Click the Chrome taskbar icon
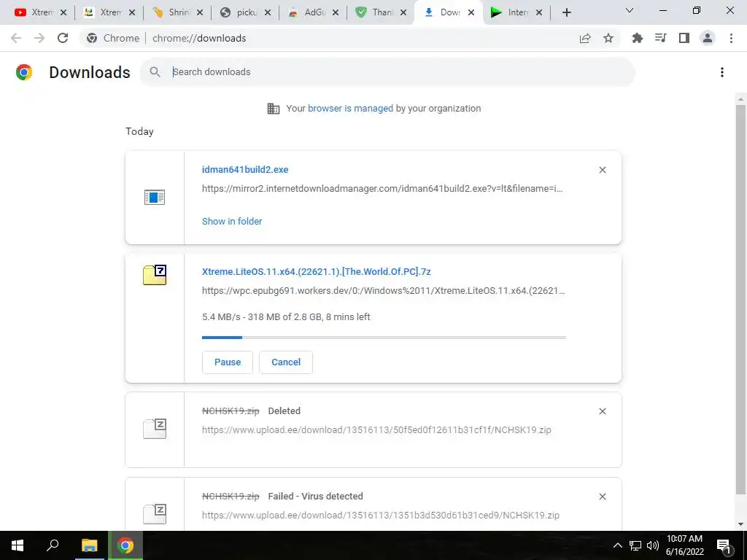Image resolution: width=747 pixels, height=560 pixels. tap(125, 545)
